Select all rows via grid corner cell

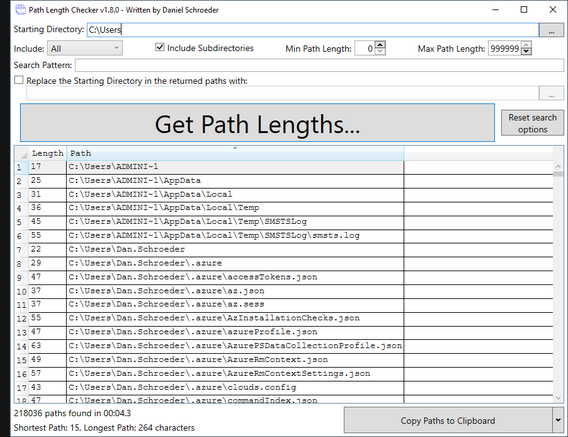22,153
